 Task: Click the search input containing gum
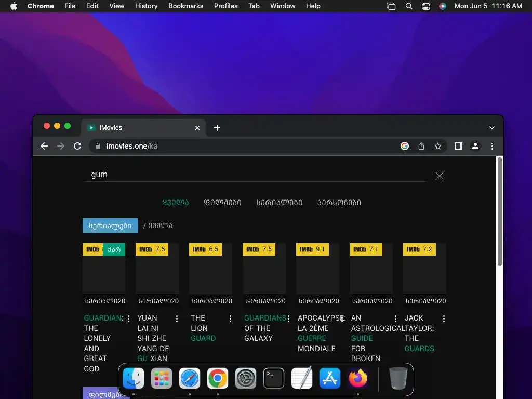click(x=255, y=175)
